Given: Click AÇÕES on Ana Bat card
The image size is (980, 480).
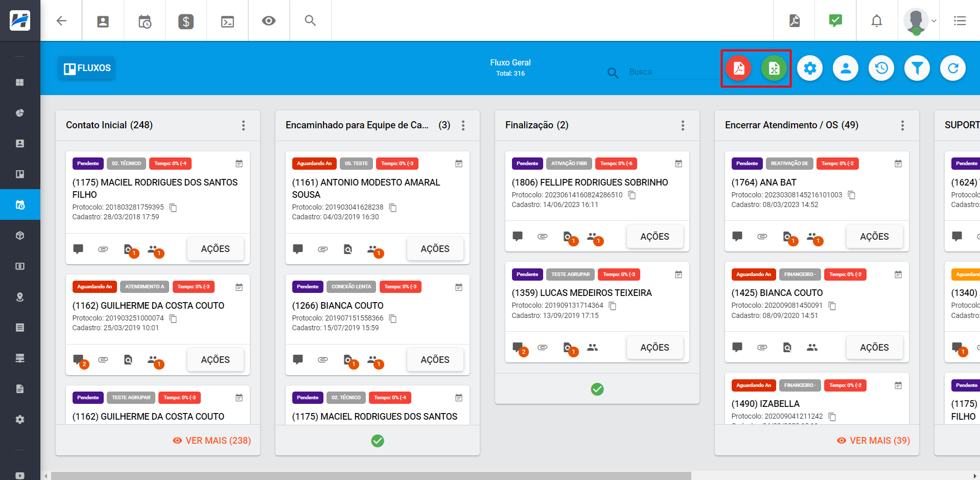Looking at the screenshot, I should click(x=874, y=237).
